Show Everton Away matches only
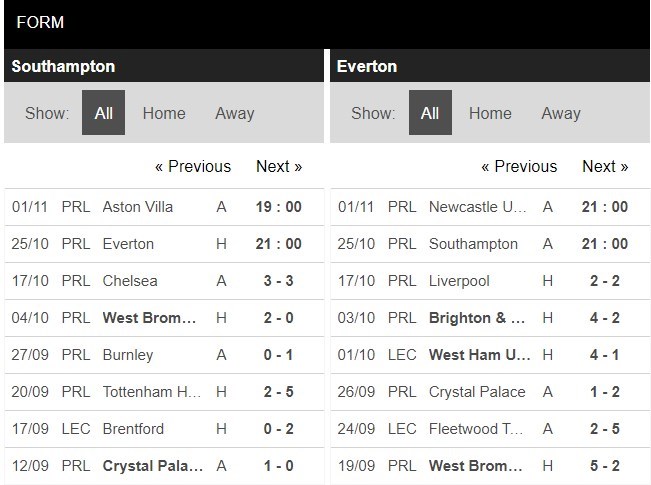 point(561,113)
